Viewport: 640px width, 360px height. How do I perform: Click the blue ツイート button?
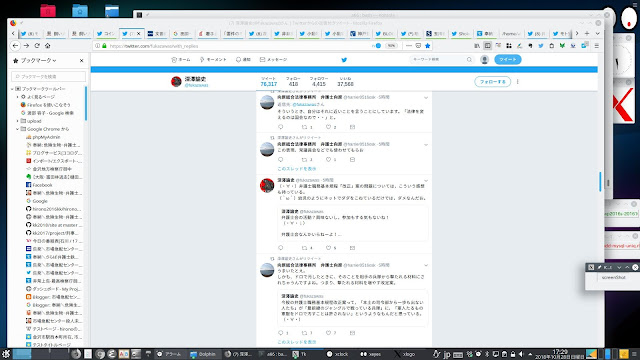(508, 60)
